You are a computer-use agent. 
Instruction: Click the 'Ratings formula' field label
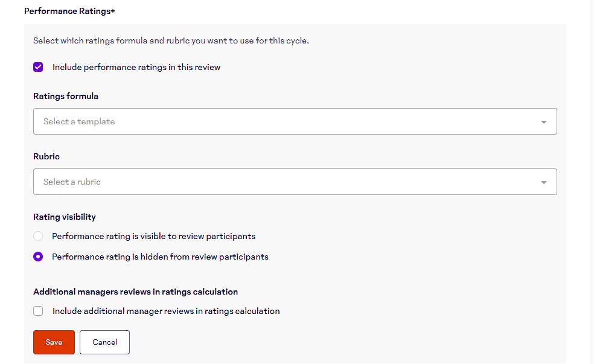point(66,96)
